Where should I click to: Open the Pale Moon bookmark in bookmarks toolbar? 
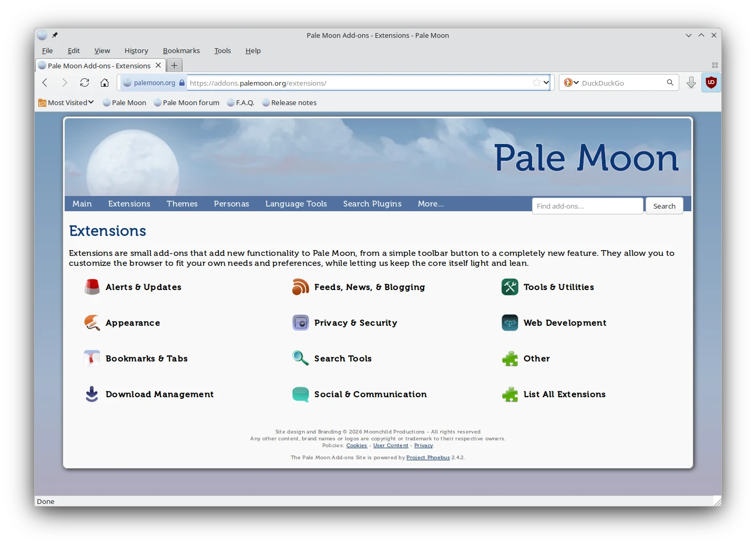pyautogui.click(x=125, y=102)
